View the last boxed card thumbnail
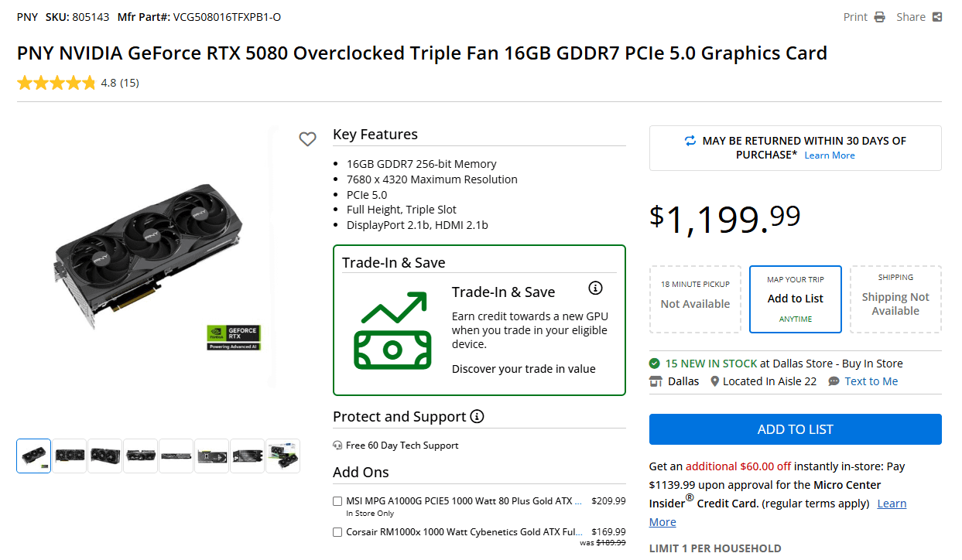Viewport: 962px width, 560px height. (x=282, y=456)
